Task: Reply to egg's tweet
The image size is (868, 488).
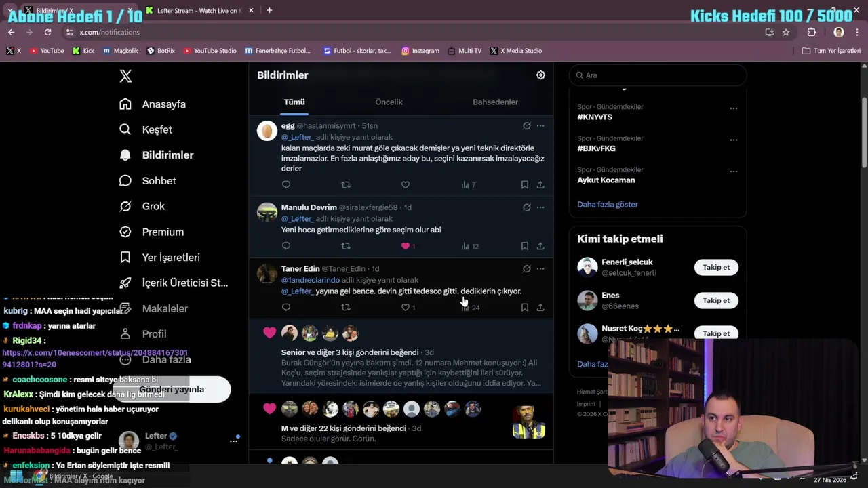Action: pos(286,184)
